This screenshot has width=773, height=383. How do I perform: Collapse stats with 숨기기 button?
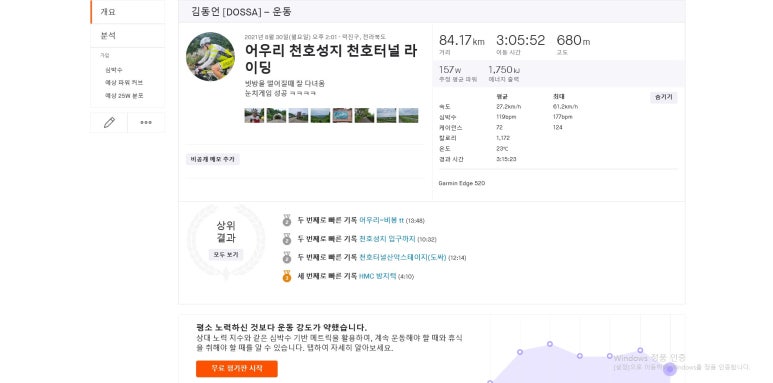coord(664,98)
